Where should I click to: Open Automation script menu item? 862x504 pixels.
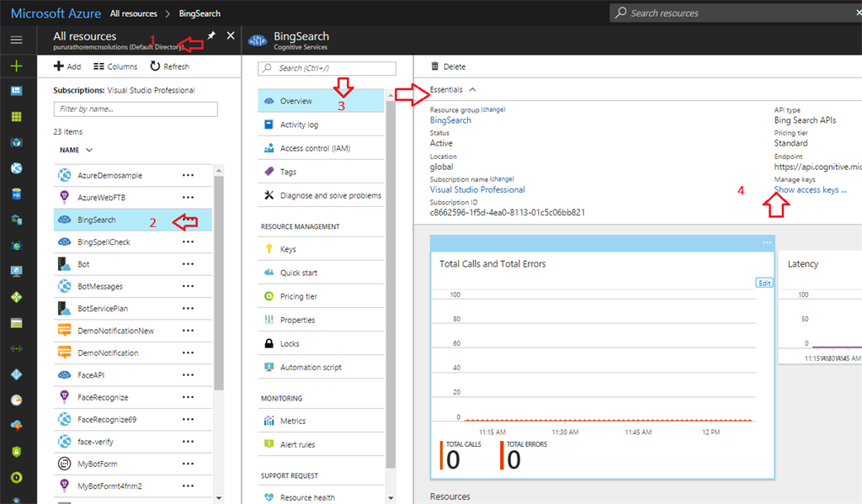coord(321,367)
